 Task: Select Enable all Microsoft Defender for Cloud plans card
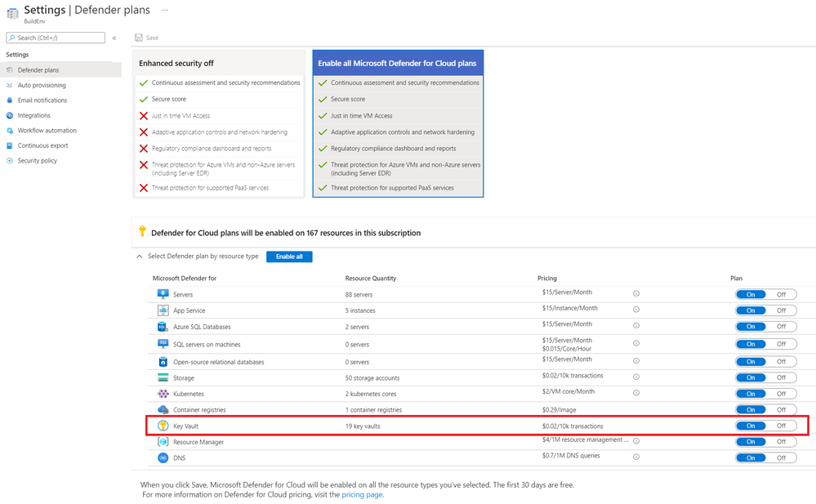tap(398, 123)
